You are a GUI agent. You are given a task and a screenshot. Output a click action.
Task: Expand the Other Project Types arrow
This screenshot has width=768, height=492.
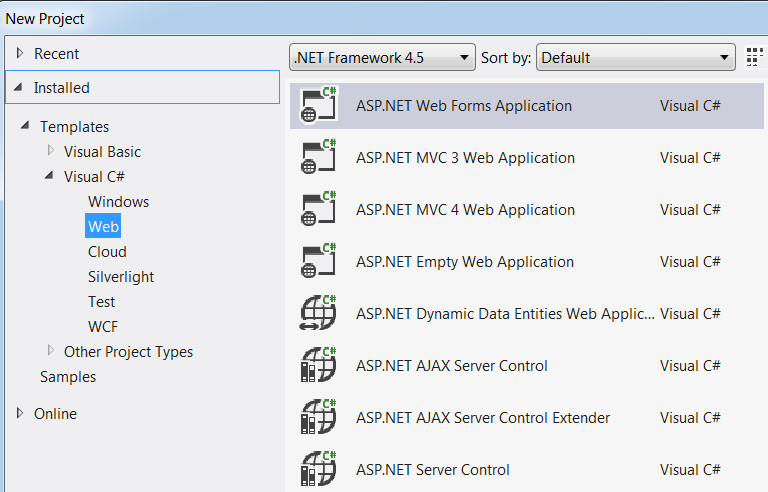pos(50,350)
